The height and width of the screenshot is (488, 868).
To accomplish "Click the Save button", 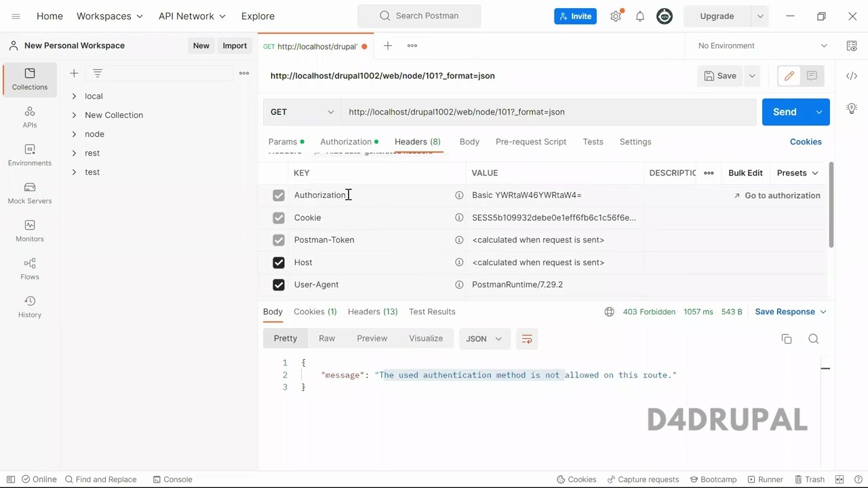I will pos(720,76).
